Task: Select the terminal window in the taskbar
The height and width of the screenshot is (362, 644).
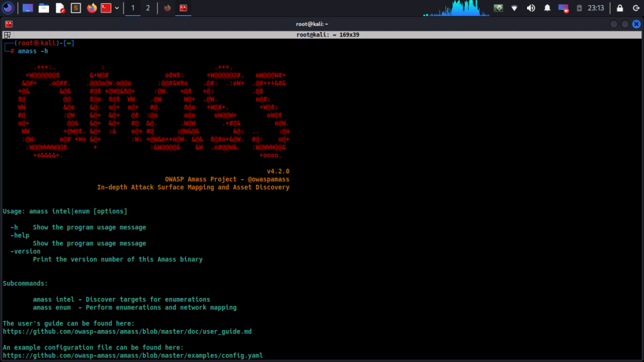Action: pyautogui.click(x=184, y=8)
